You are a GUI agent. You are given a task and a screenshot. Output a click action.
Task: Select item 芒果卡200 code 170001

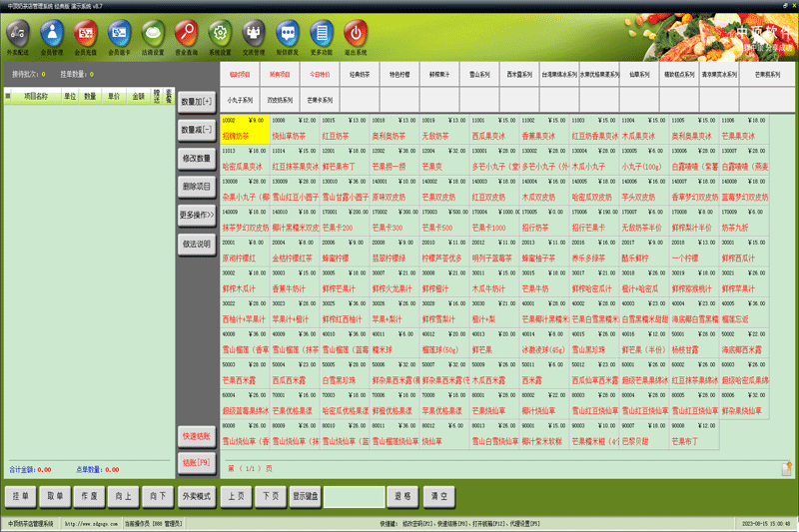coord(345,221)
